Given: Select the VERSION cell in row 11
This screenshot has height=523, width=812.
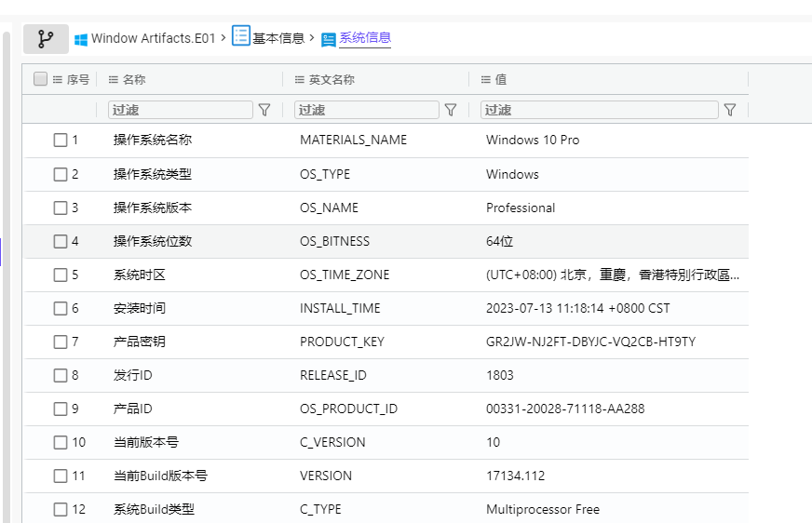Looking at the screenshot, I should point(326,476).
